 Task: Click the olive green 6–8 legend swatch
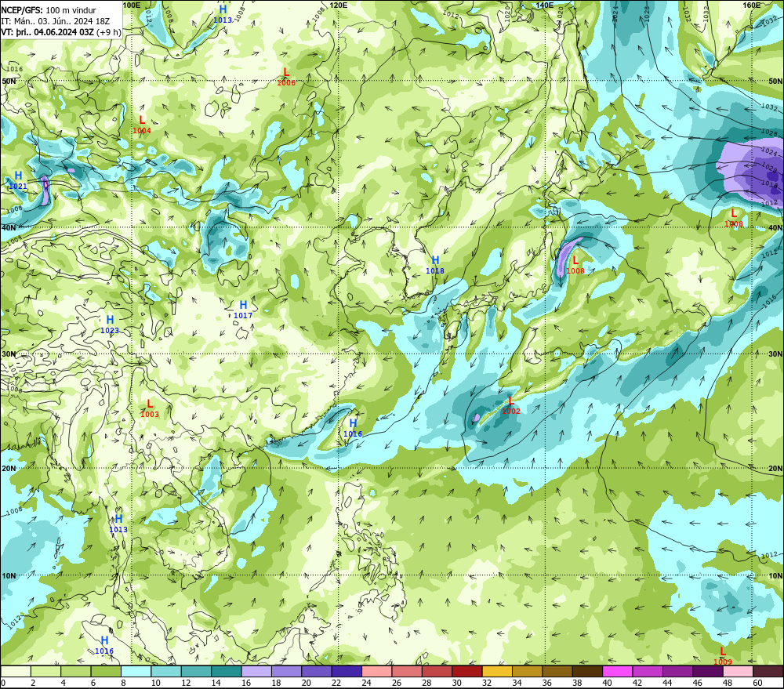coord(106,672)
